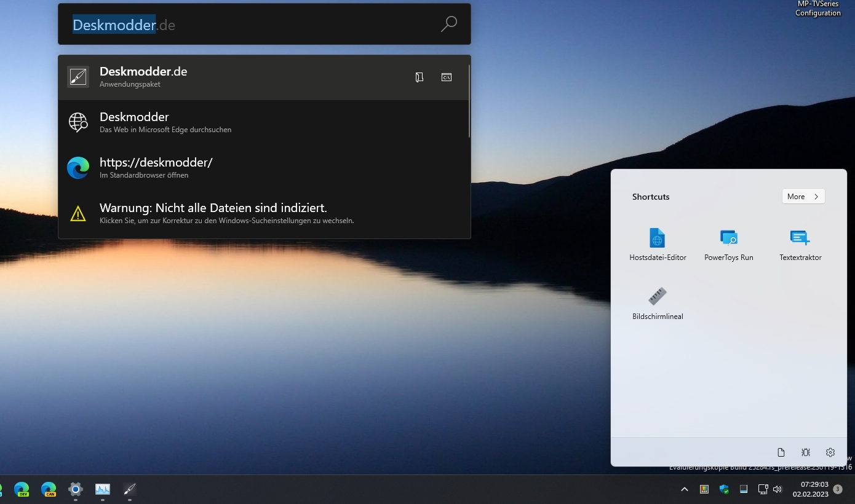The width and height of the screenshot is (855, 504).
Task: Select Deskmodder web search in Edge result
Action: [263, 122]
